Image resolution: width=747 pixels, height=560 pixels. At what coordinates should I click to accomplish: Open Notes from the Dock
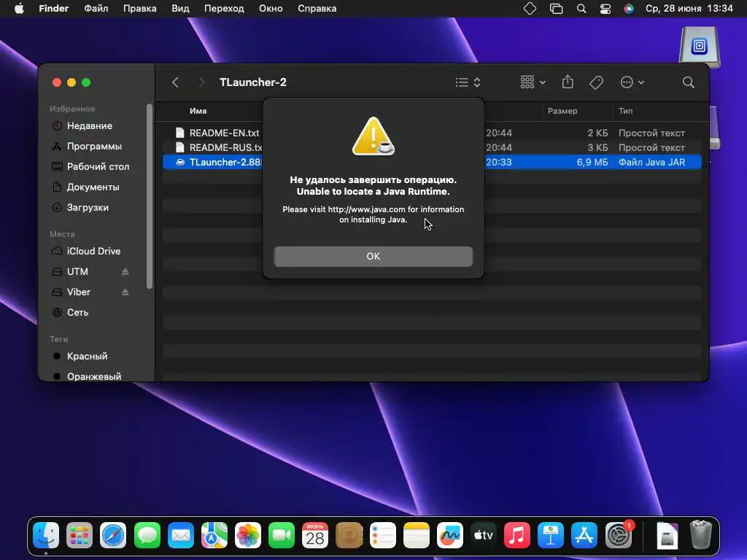pyautogui.click(x=417, y=535)
